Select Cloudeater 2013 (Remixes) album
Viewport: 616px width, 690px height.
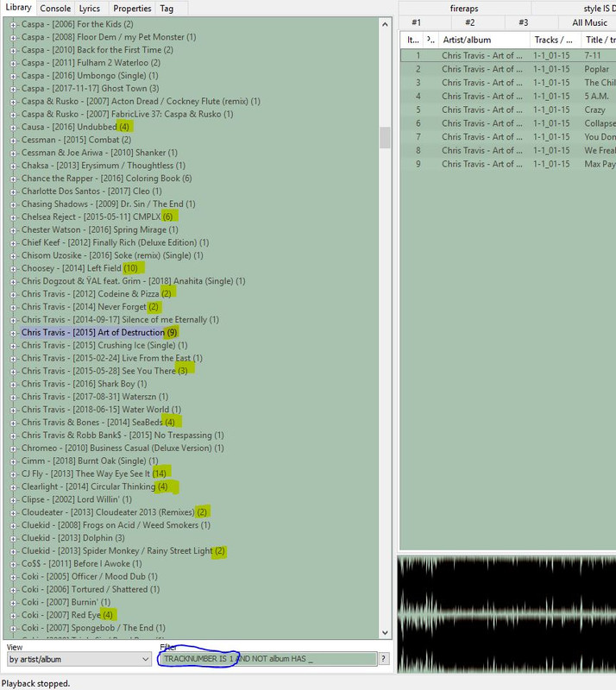(x=114, y=512)
